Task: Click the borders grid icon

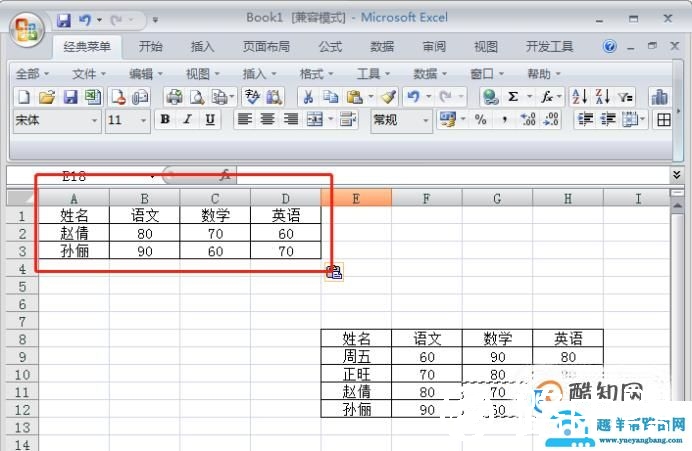Action: pyautogui.click(x=664, y=120)
